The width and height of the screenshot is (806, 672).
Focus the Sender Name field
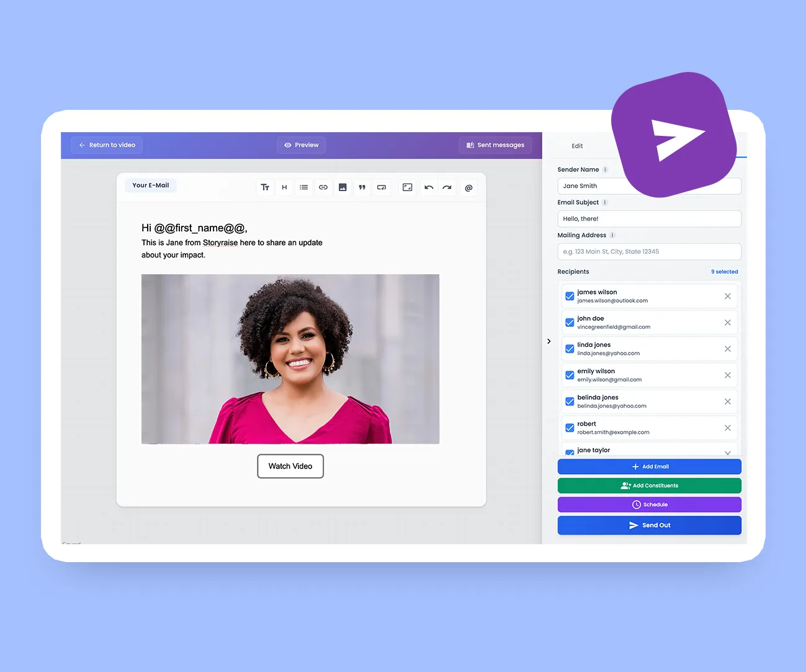pos(649,186)
